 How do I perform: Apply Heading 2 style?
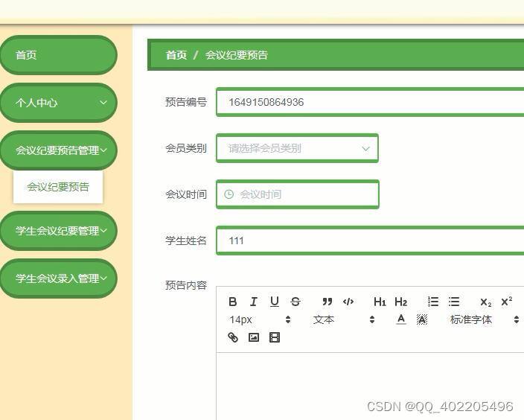400,302
